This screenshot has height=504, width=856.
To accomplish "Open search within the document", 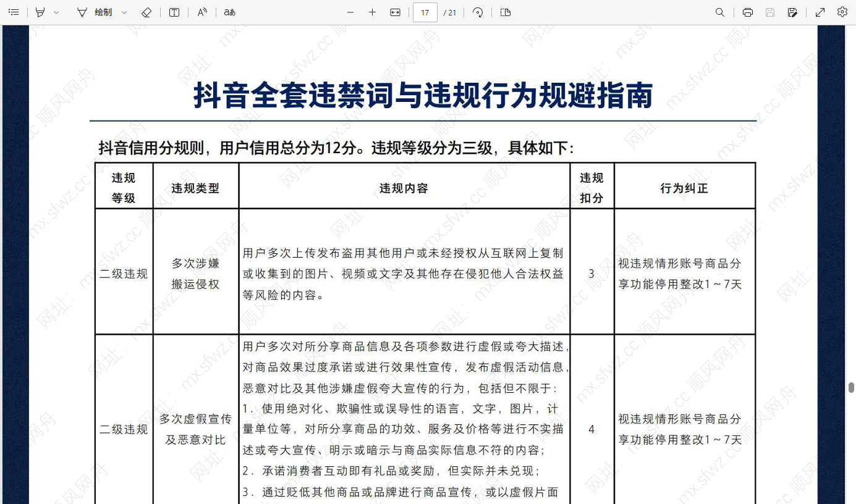I will (x=719, y=12).
